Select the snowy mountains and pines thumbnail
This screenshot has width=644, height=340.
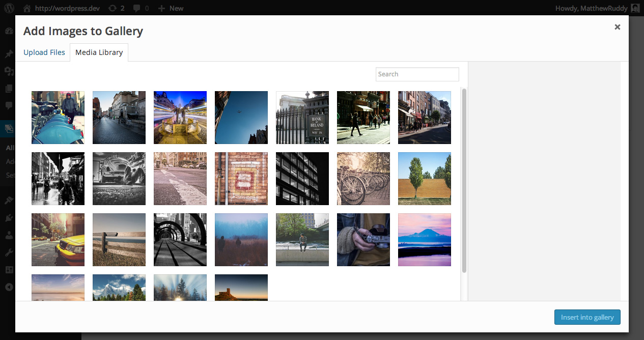tap(119, 288)
